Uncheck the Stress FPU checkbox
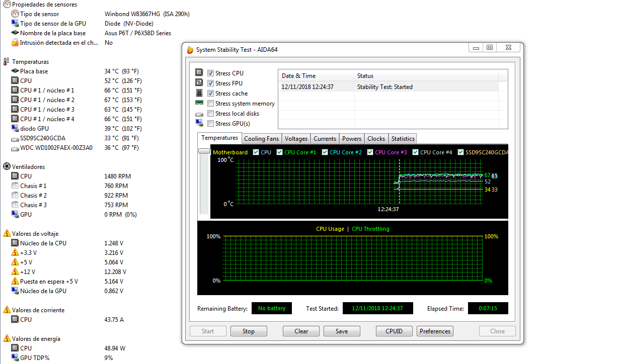Screen dimensions: 618x364 [210, 83]
